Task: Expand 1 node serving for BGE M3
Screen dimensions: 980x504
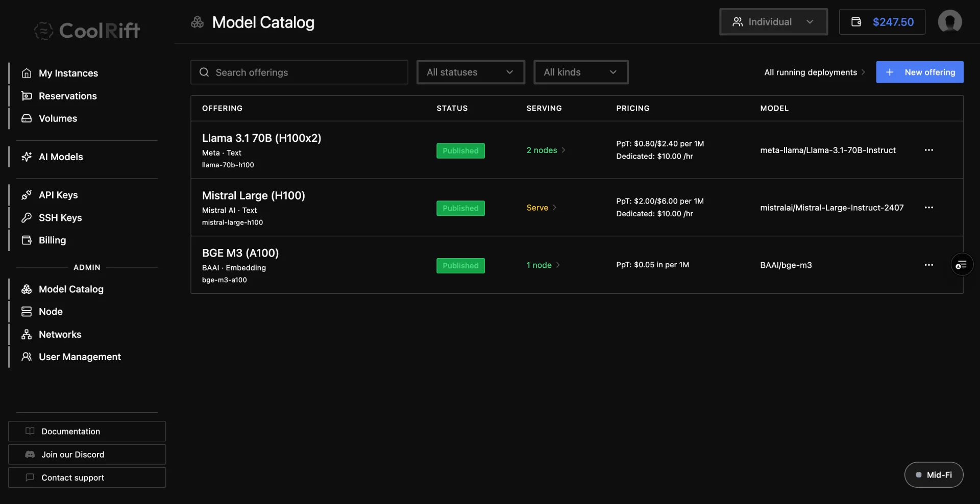Action: click(544, 265)
